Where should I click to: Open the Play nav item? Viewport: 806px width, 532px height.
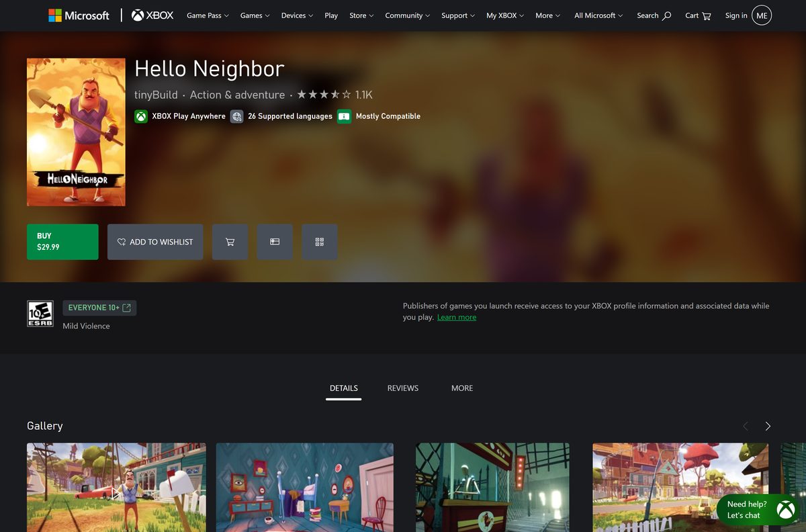point(331,15)
